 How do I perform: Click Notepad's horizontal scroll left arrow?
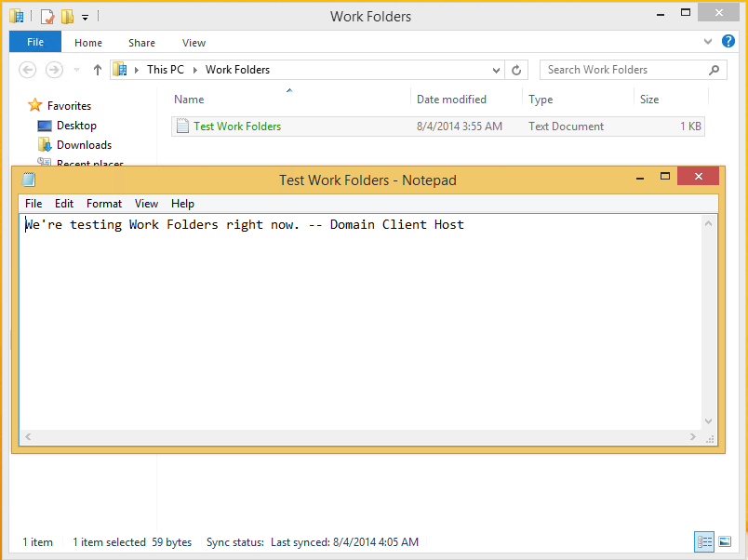28,436
